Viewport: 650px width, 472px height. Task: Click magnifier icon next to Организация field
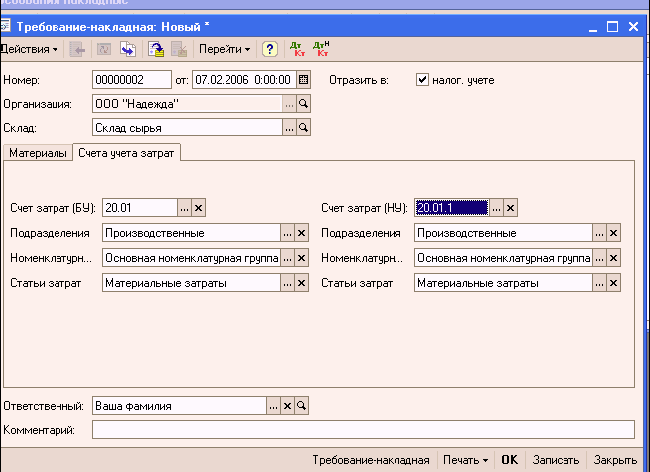click(x=304, y=103)
